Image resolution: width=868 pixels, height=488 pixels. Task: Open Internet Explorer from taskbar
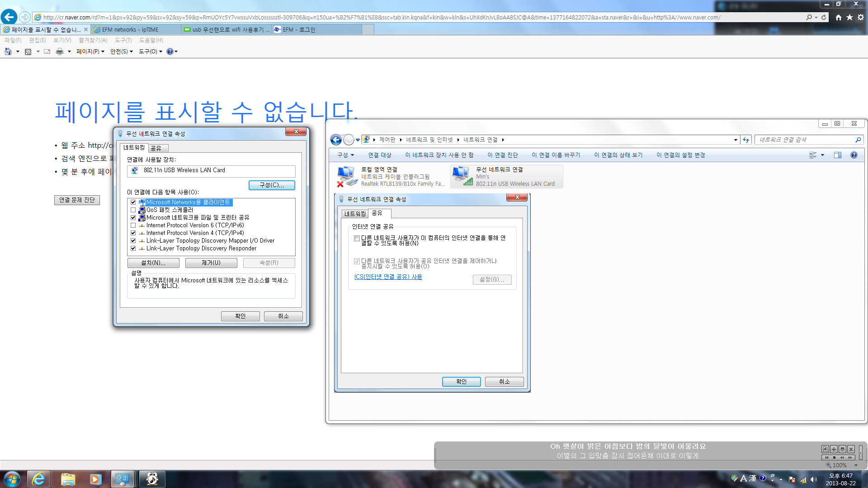tap(39, 479)
